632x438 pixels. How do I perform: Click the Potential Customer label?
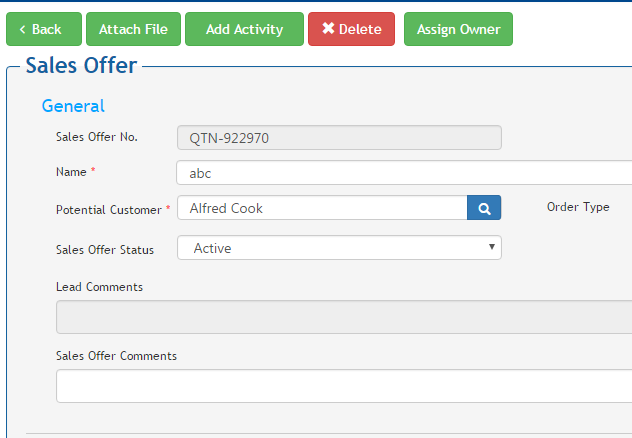pyautogui.click(x=109, y=210)
